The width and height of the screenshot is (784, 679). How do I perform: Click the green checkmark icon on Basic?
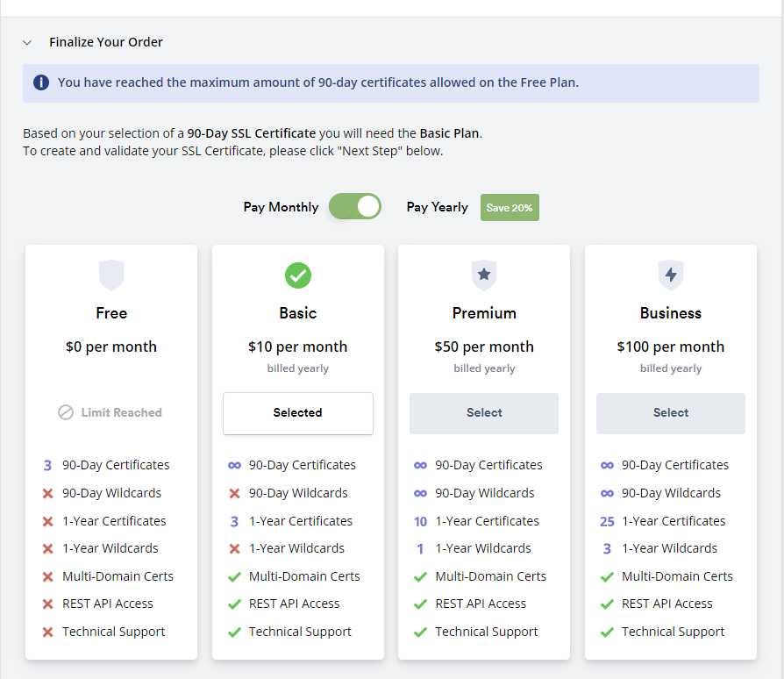point(298,275)
